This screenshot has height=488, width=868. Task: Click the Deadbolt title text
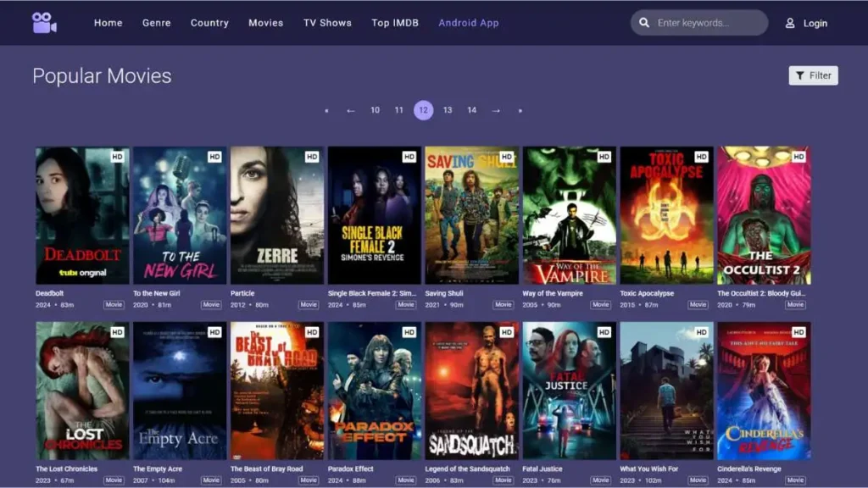(49, 293)
